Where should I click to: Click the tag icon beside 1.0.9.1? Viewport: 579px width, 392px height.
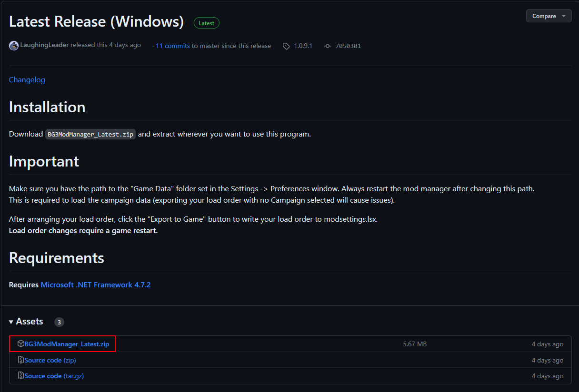tap(286, 46)
